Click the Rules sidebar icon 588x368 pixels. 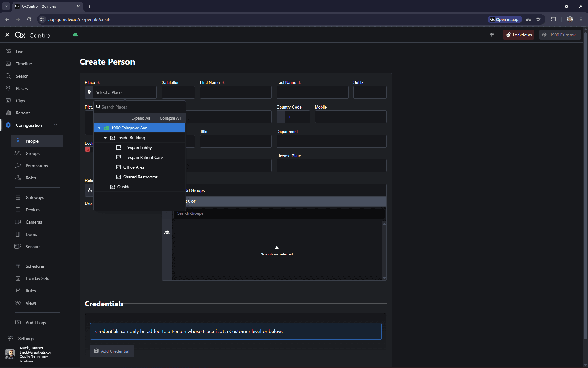click(x=18, y=291)
